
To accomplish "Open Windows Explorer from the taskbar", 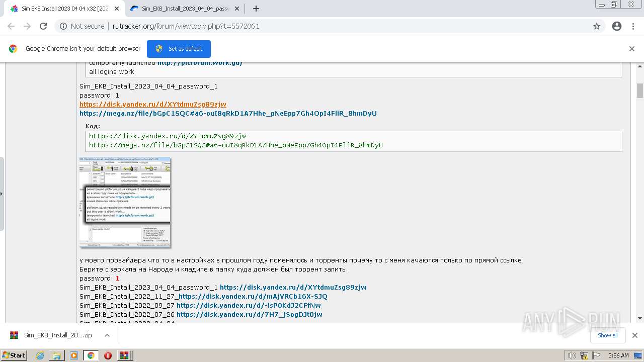I will click(x=57, y=355).
